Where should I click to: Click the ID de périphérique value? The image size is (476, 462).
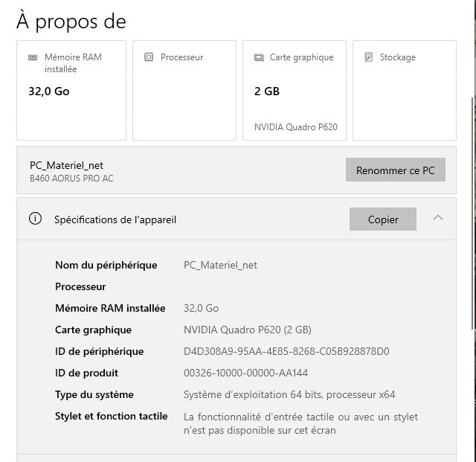286,351
